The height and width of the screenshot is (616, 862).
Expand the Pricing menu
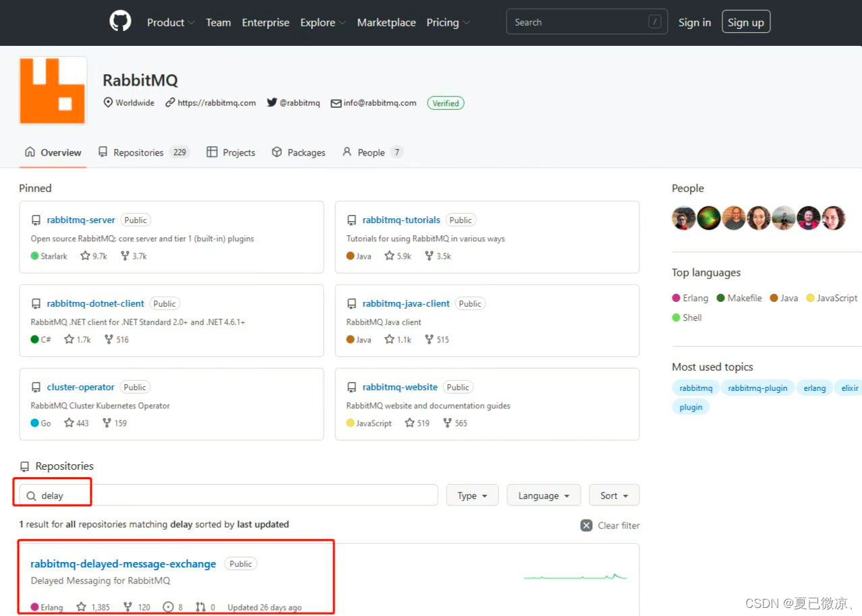(x=448, y=22)
